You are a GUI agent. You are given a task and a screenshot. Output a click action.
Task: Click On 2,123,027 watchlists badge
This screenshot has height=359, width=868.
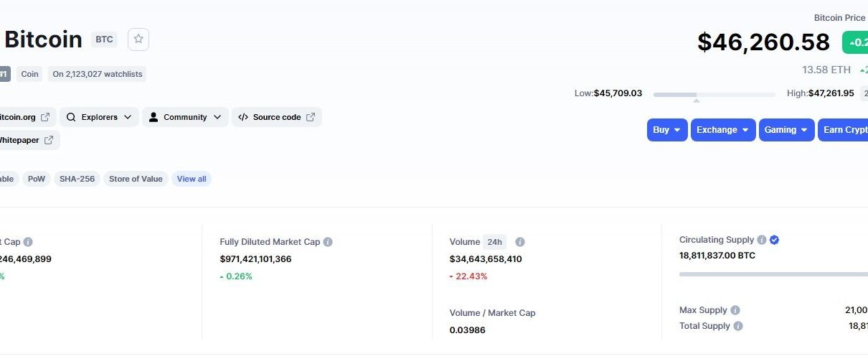coord(98,74)
